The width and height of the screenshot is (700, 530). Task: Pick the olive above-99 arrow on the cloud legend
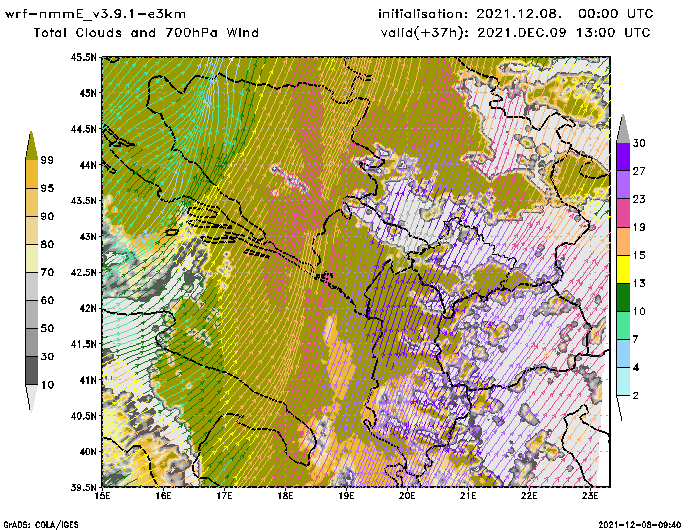(x=31, y=146)
